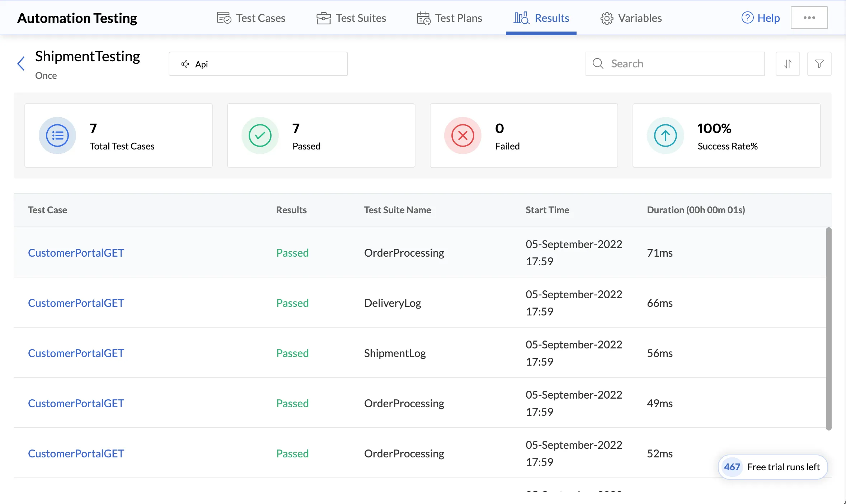
Task: Open the filter funnel button
Action: click(x=819, y=64)
